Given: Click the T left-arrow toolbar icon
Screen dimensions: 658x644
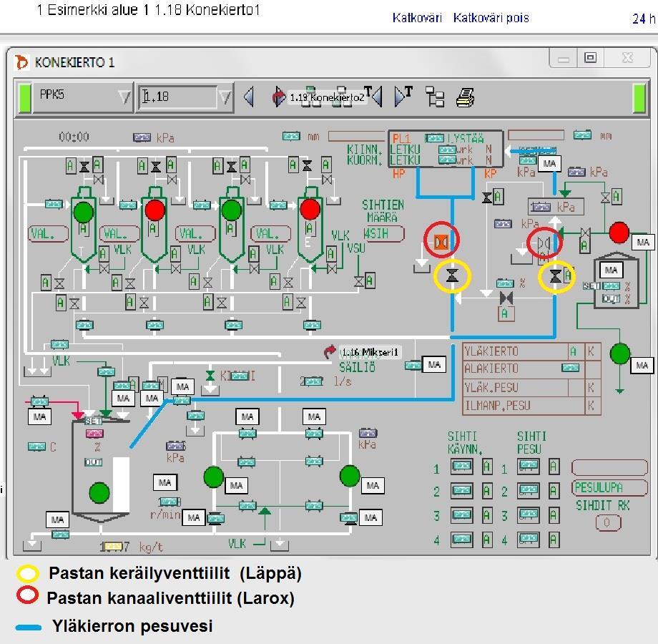Looking at the screenshot, I should (x=373, y=97).
